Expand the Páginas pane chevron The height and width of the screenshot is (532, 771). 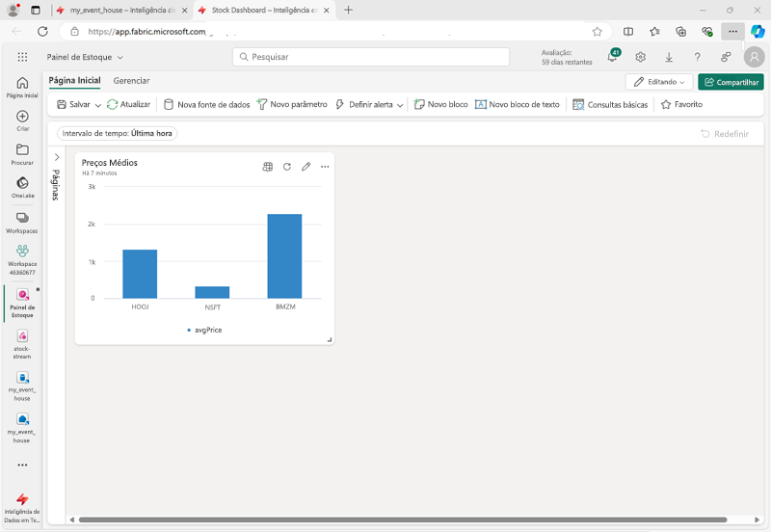pos(57,157)
